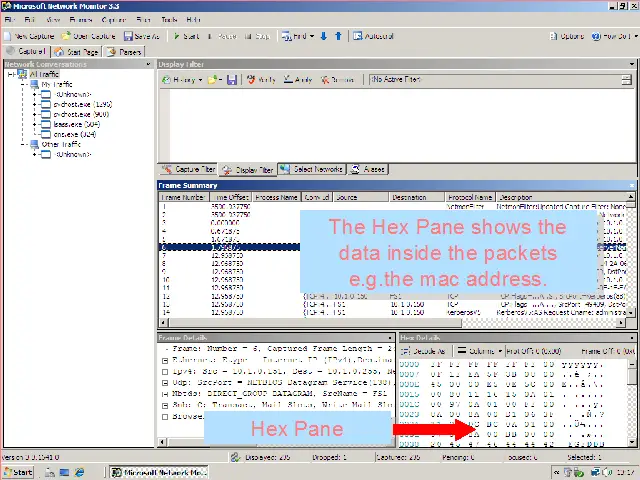This screenshot has height=480, width=640.
Task: Click the Verify filter button
Action: tap(261, 80)
